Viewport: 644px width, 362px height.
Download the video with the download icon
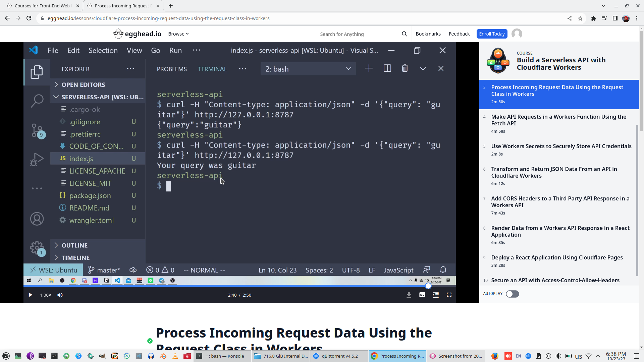[409, 295]
